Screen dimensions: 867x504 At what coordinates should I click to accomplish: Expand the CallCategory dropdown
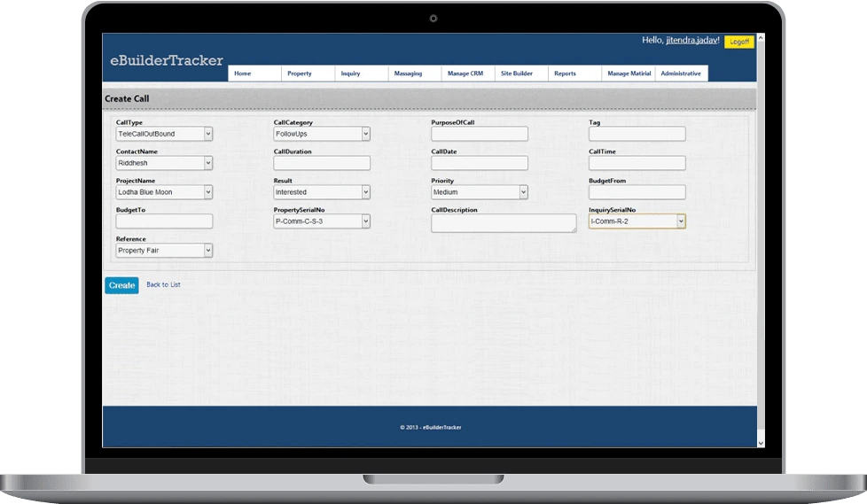(322, 134)
